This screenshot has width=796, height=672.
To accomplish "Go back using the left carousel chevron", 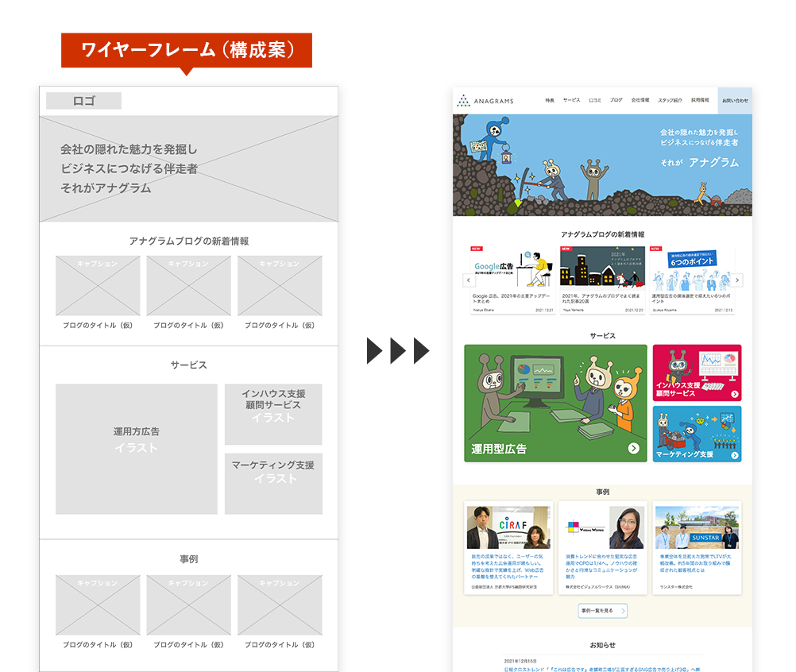I will coord(469,279).
